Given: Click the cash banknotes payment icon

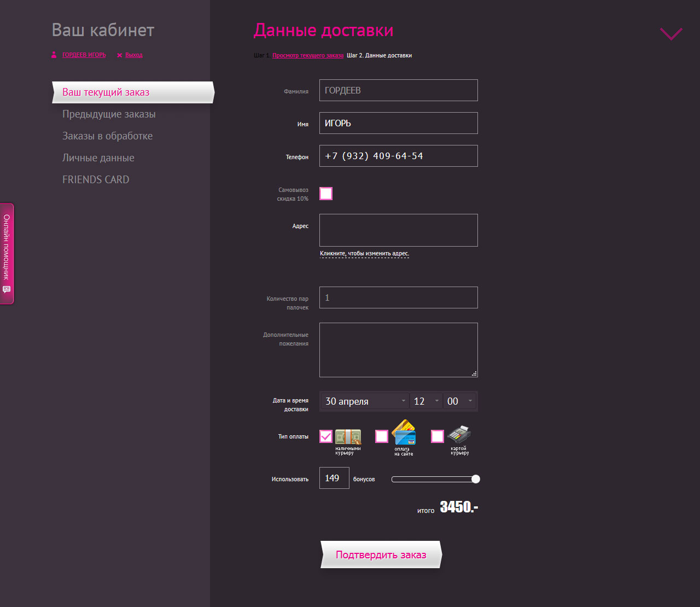Looking at the screenshot, I should coord(348,436).
